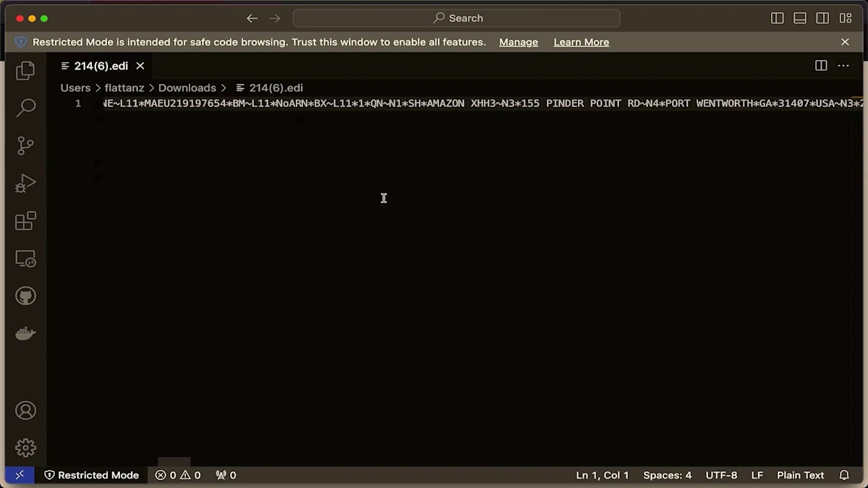Click line number 1 in gutter
The width and height of the screenshot is (868, 488).
click(78, 103)
